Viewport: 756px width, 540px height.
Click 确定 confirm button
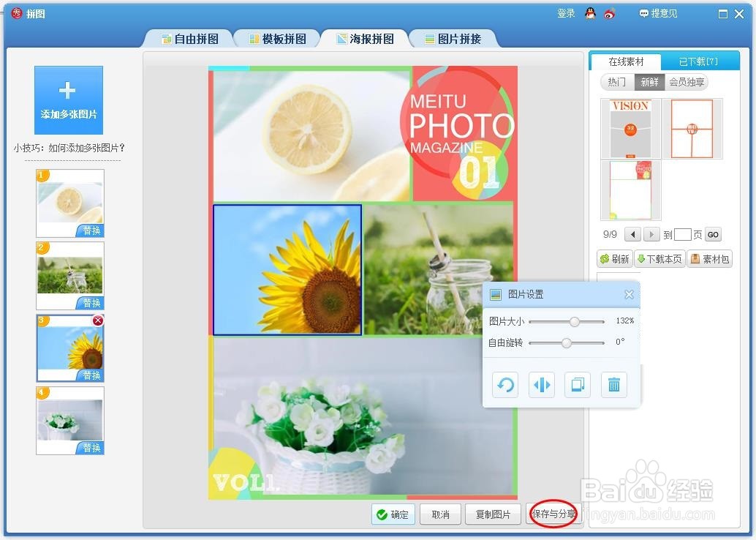coord(393,514)
